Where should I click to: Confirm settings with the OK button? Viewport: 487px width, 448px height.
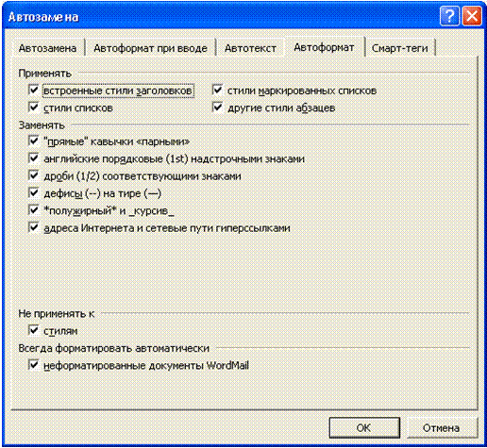[x=364, y=427]
